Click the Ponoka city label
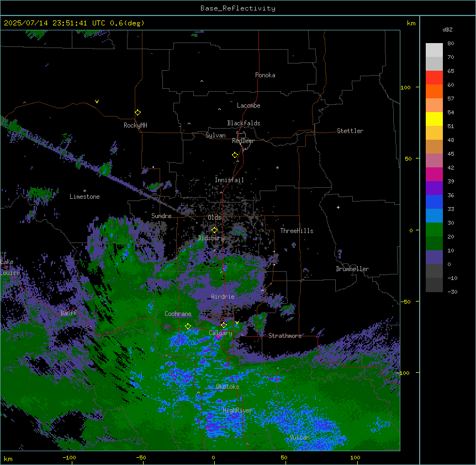The height and width of the screenshot is (465, 476). point(265,75)
